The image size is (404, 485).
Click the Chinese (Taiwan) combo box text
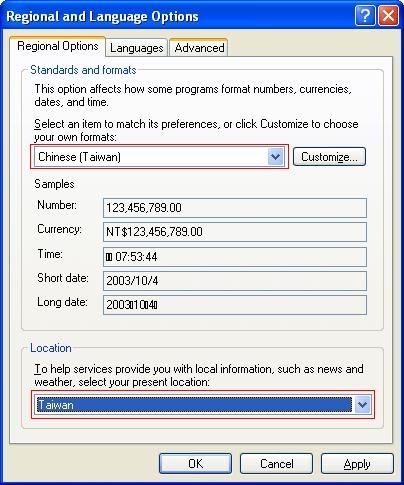pos(79,157)
